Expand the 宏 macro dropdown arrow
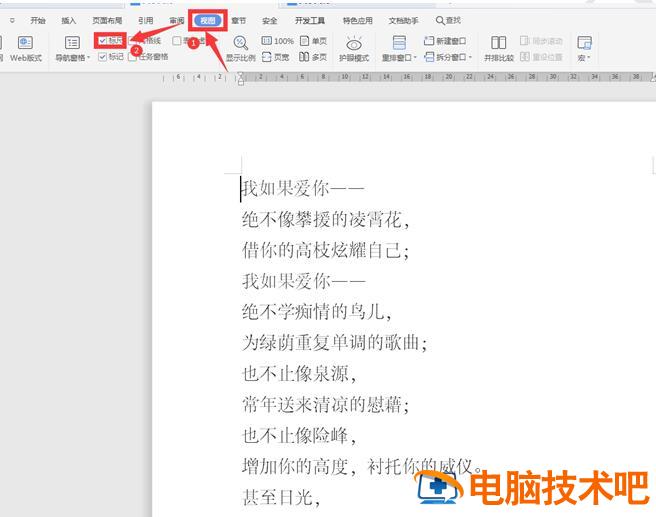Image resolution: width=656 pixels, height=517 pixels. point(588,58)
